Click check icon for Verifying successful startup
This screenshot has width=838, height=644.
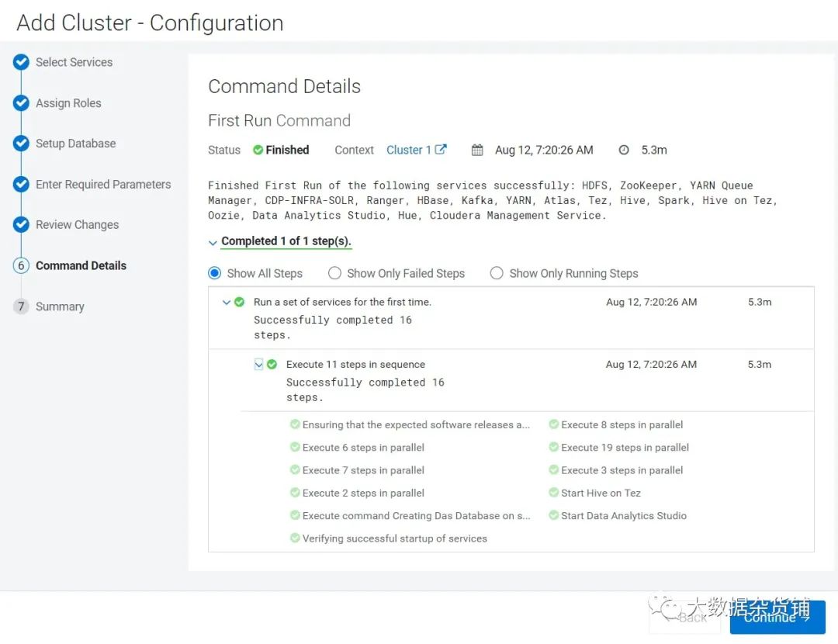[295, 538]
